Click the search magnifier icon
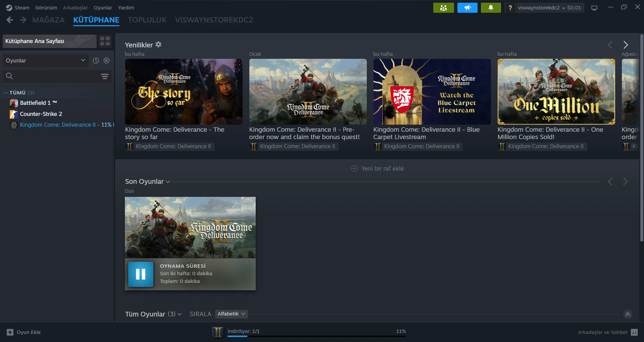 [9, 76]
